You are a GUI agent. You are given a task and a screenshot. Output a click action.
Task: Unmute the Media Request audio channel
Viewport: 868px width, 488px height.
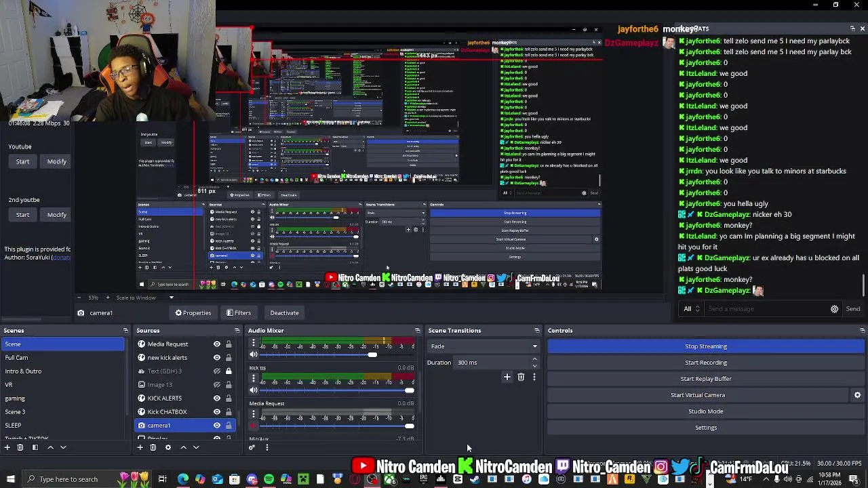pos(254,426)
